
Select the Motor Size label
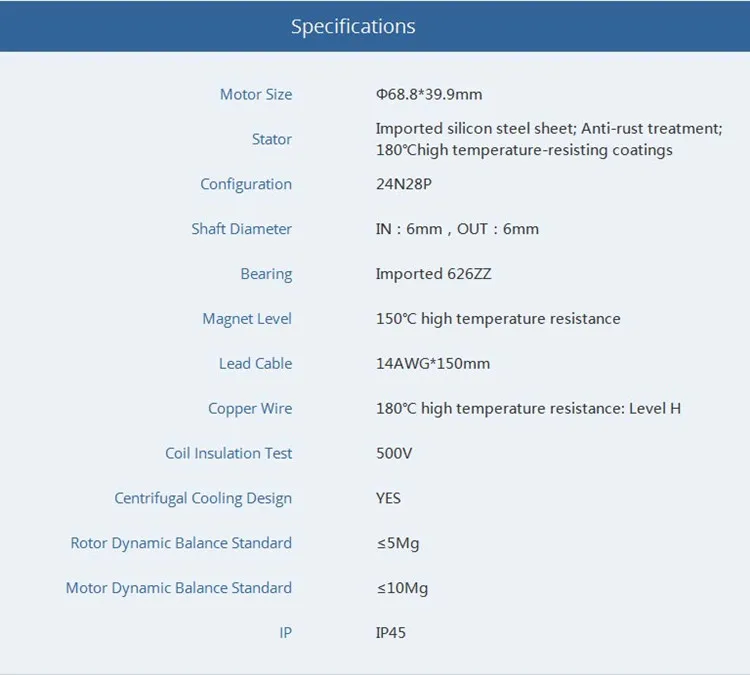[x=256, y=94]
